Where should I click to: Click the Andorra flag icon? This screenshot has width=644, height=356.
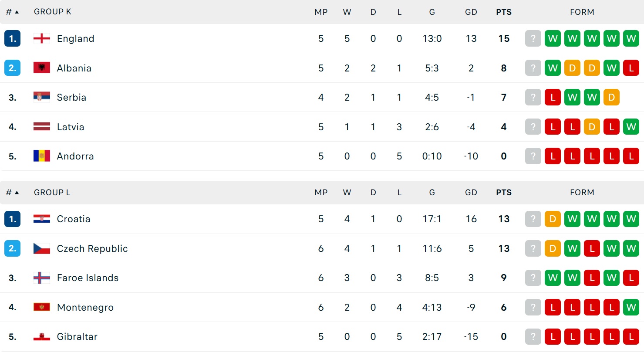click(42, 156)
